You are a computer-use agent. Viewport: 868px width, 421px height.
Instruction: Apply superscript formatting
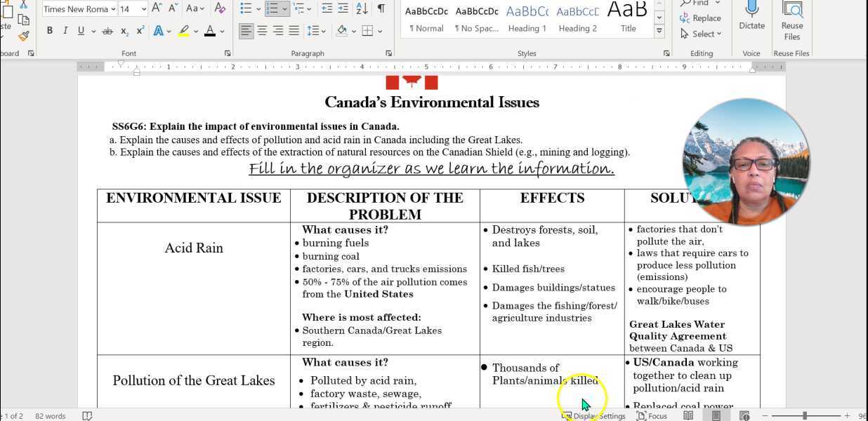pos(139,30)
